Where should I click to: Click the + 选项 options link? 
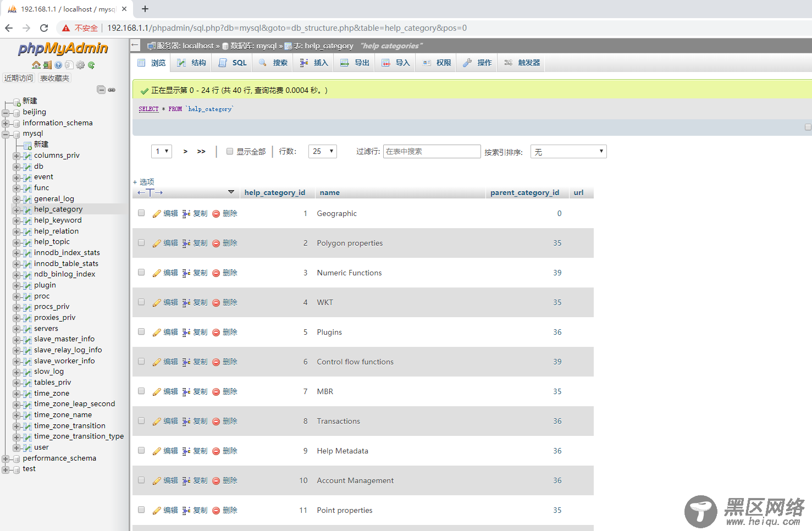[x=143, y=182]
